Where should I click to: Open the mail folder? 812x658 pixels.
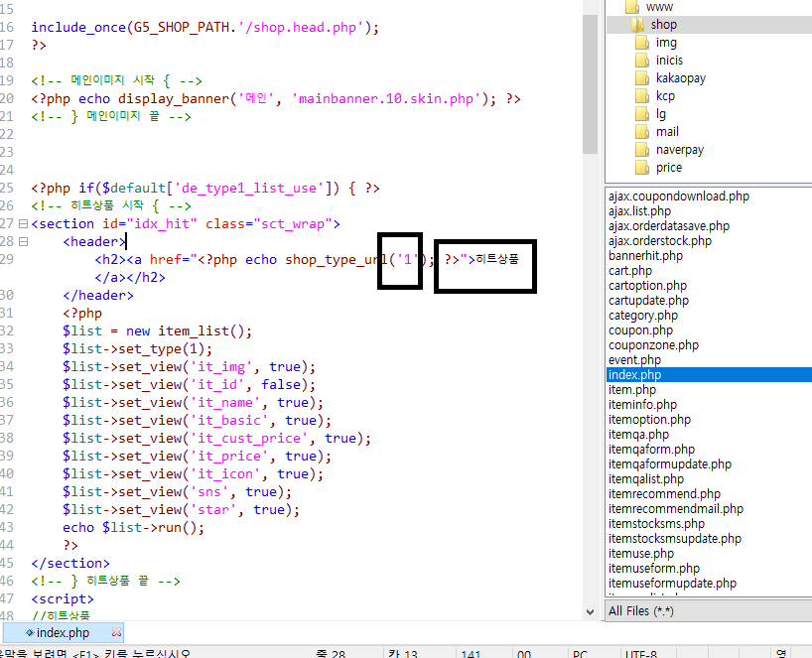667,132
